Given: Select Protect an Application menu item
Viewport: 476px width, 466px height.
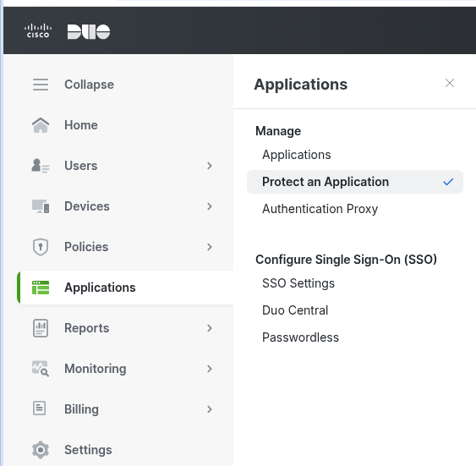Looking at the screenshot, I should click(x=355, y=182).
